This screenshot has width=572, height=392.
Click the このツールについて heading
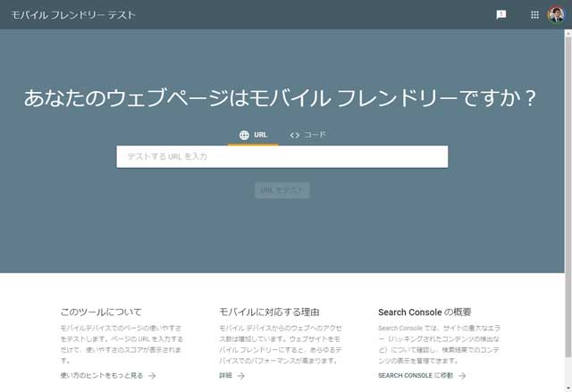[101, 313]
